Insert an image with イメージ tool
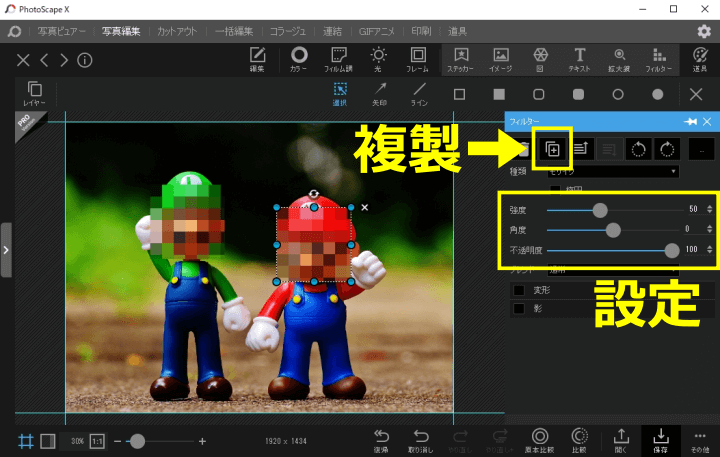 (501, 60)
